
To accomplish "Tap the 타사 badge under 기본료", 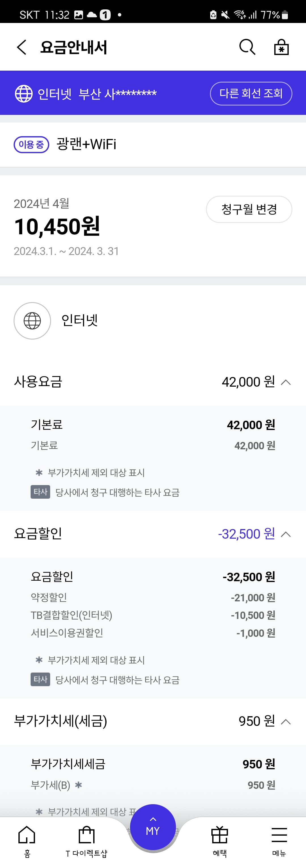I will tap(40, 492).
